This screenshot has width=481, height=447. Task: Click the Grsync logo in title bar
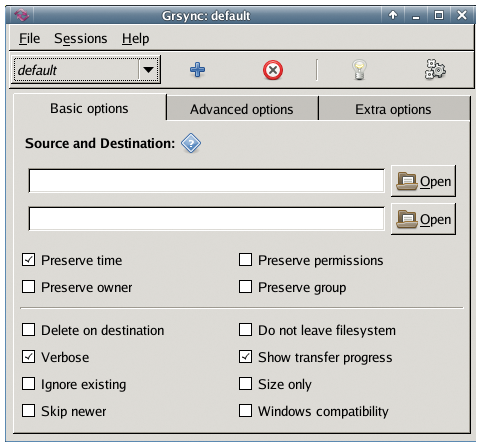click(x=22, y=15)
